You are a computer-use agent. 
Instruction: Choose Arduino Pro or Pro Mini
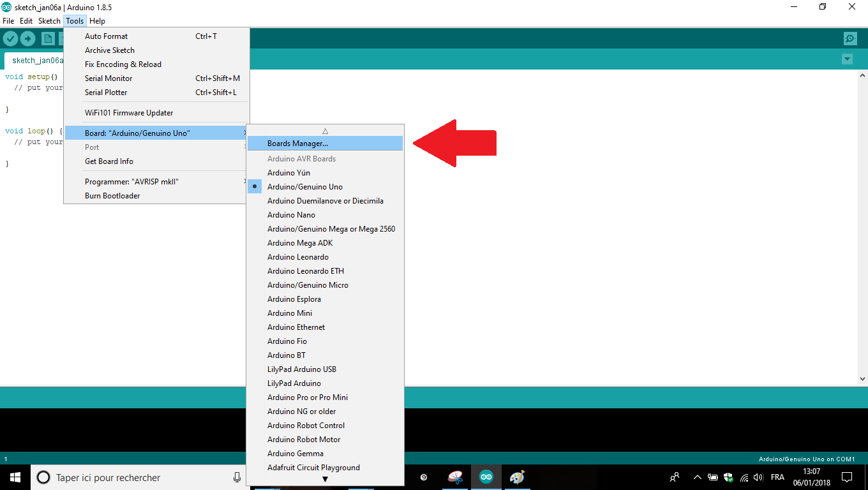[325, 397]
